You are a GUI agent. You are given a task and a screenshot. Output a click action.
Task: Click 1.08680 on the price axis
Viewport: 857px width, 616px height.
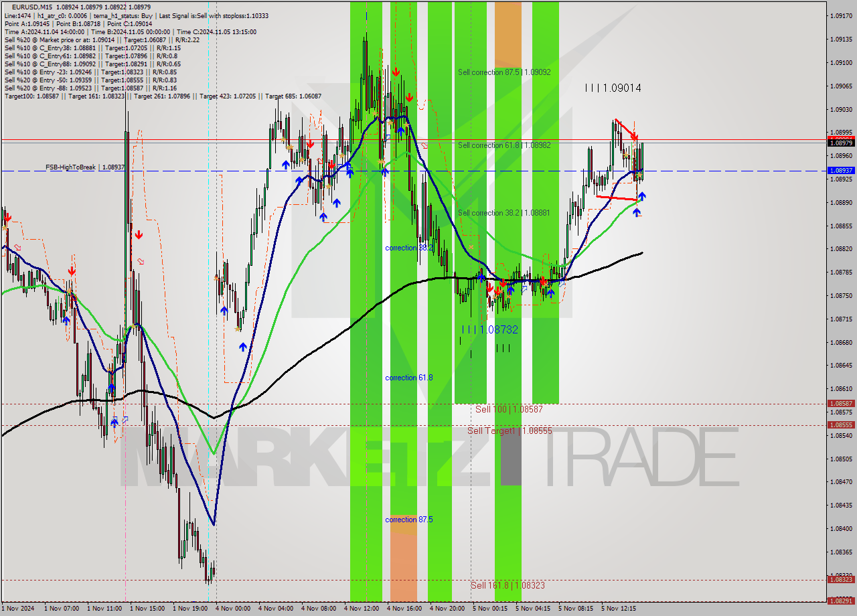point(841,342)
